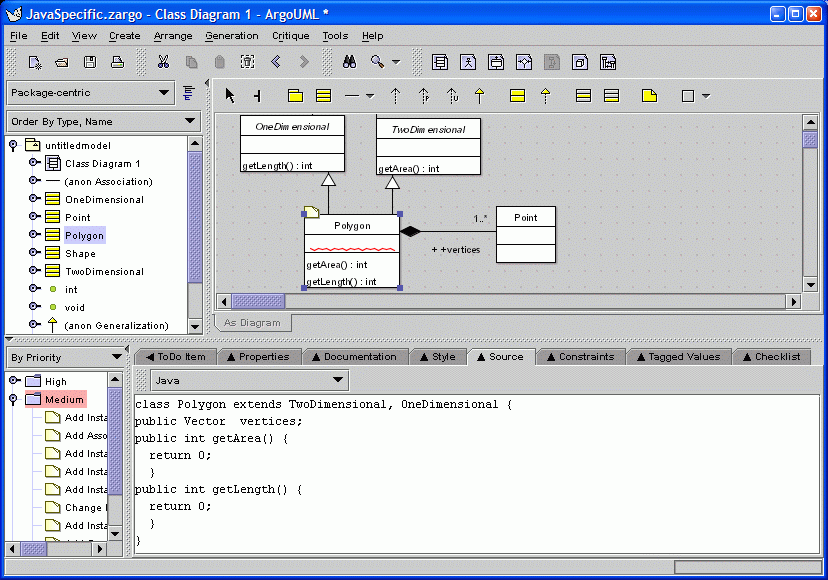The height and width of the screenshot is (580, 828).
Task: Switch to the Properties tab
Action: pyautogui.click(x=258, y=357)
